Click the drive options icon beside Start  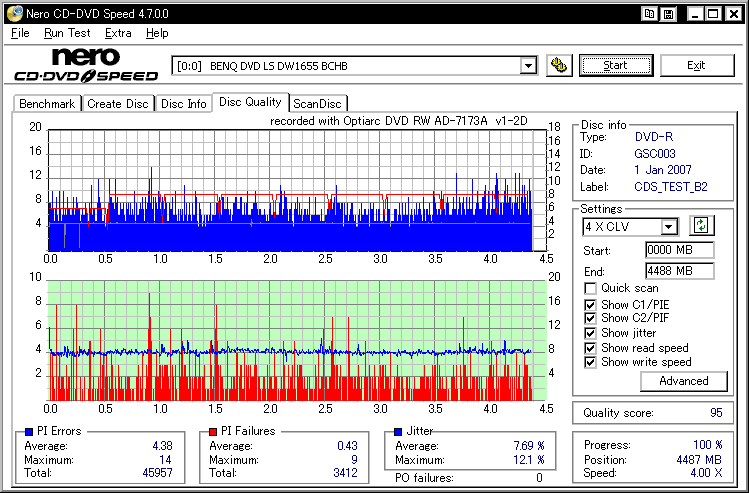(559, 65)
